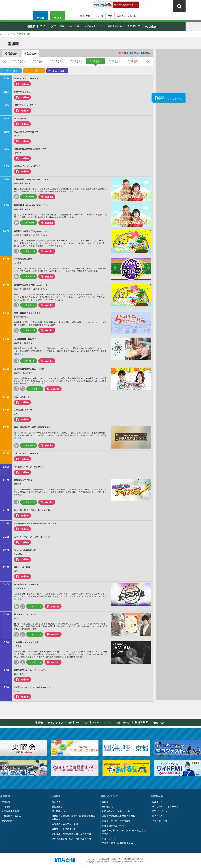
Task: Jump to morning section dropdown
Action: 11,71
